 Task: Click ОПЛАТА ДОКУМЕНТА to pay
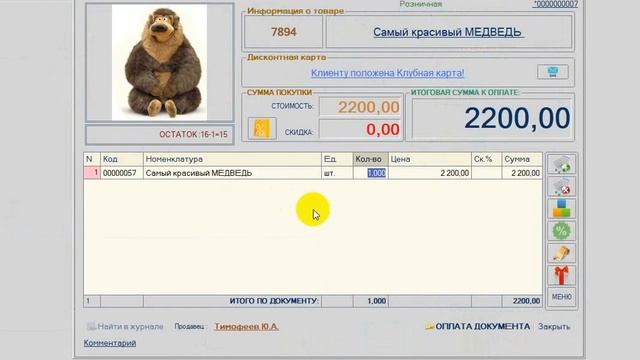point(478,327)
